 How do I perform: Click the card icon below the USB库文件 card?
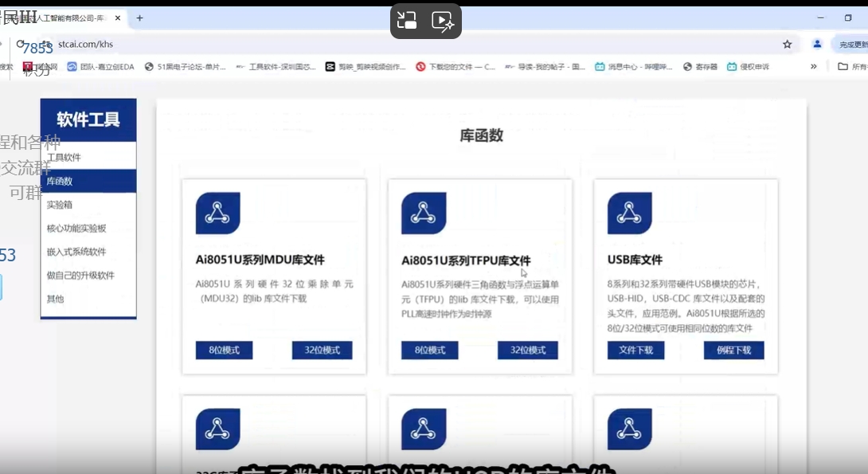629,429
